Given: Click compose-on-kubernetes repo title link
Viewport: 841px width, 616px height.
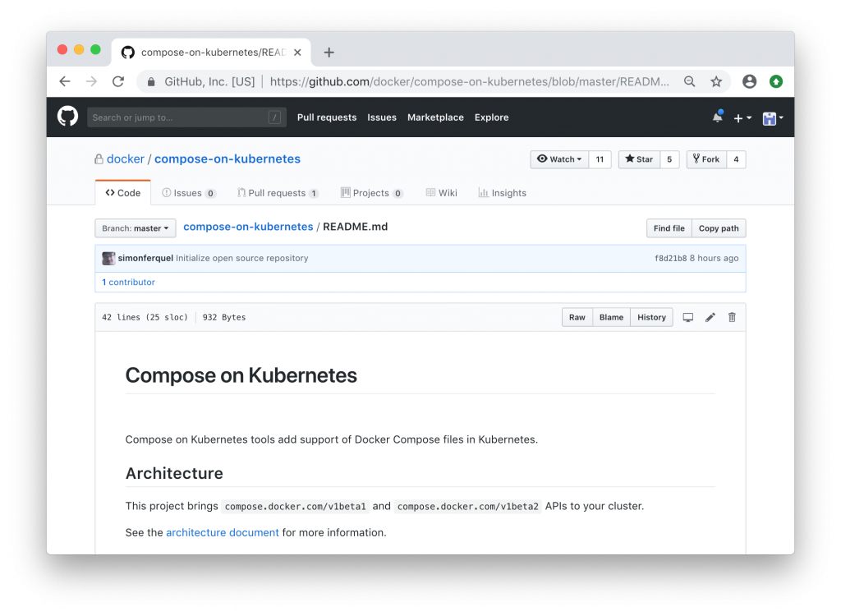Looking at the screenshot, I should (x=227, y=159).
